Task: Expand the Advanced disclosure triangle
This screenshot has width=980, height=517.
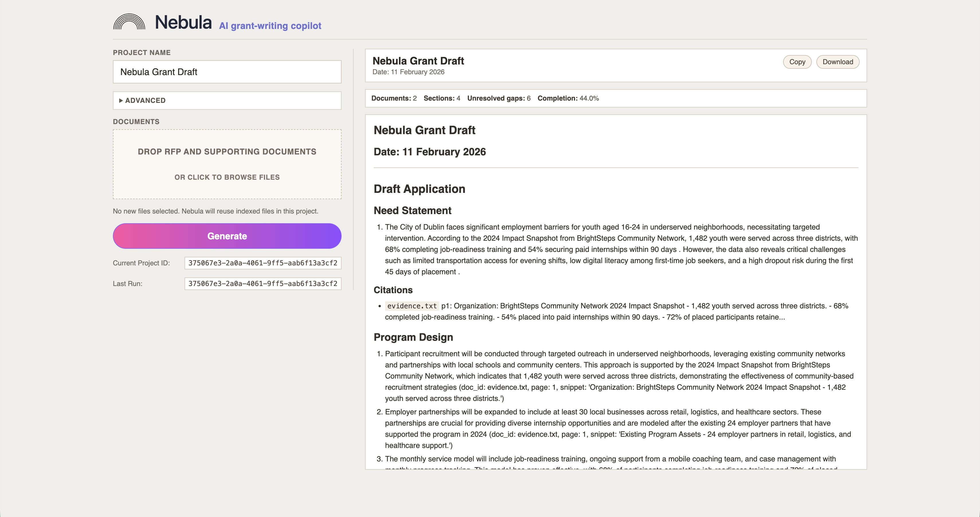Action: (121, 100)
